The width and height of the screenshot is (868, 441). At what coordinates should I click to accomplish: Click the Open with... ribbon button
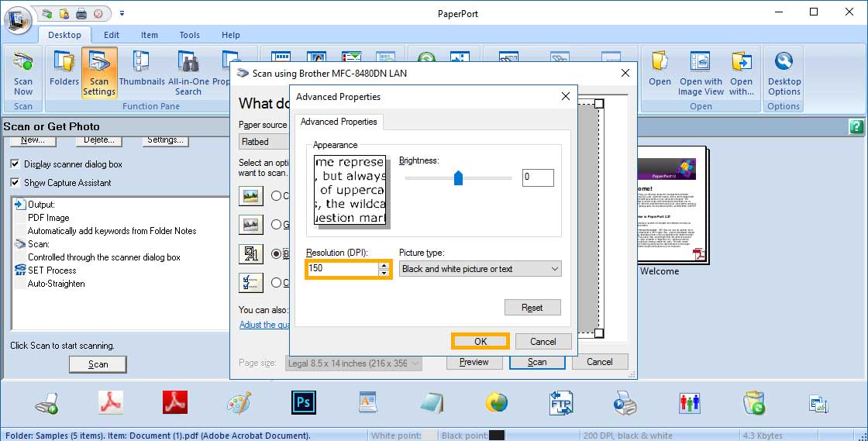(x=741, y=73)
